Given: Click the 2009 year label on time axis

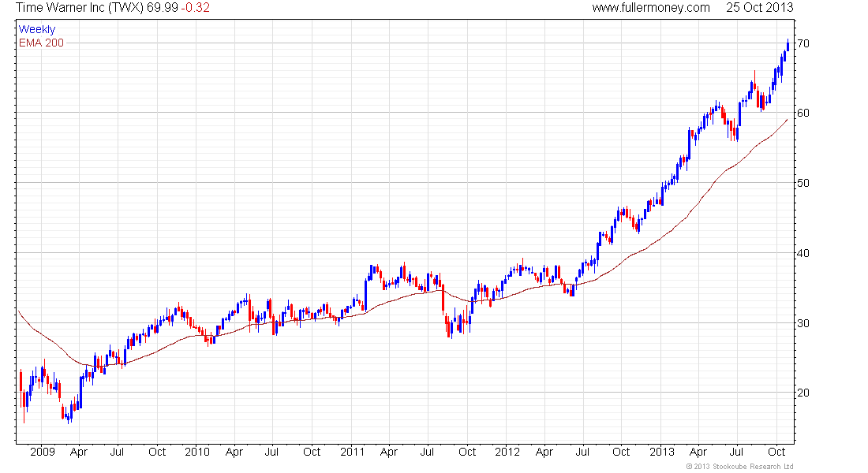Looking at the screenshot, I should (43, 452).
